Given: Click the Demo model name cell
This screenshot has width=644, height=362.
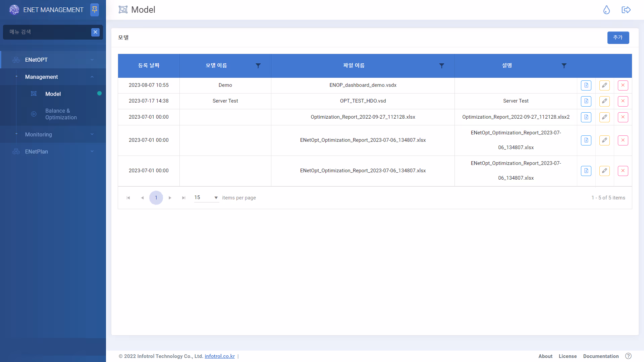Looking at the screenshot, I should click(225, 85).
